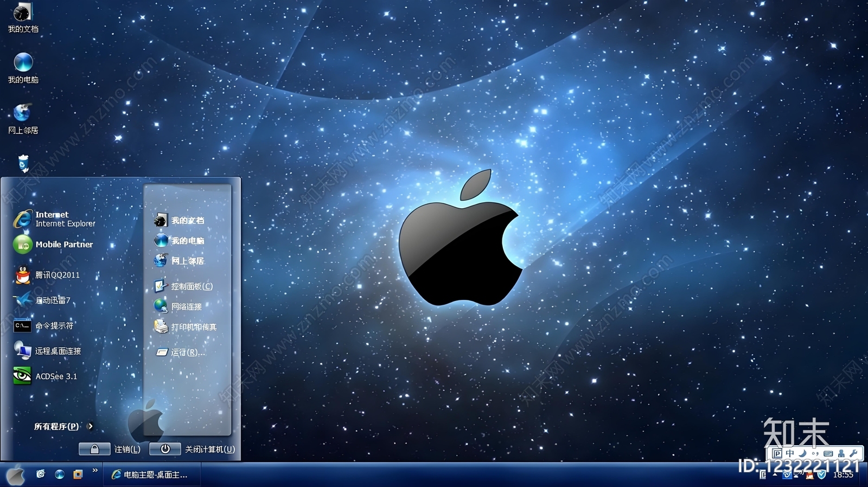Open 控制面板(C) from the start menu

(183, 286)
